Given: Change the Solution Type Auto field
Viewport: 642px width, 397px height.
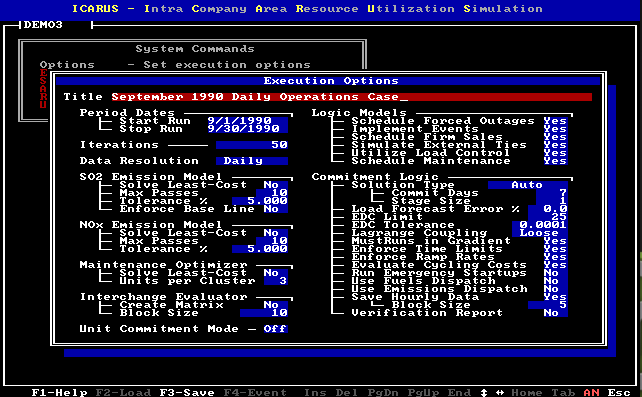Looking at the screenshot, I should click(527, 185).
